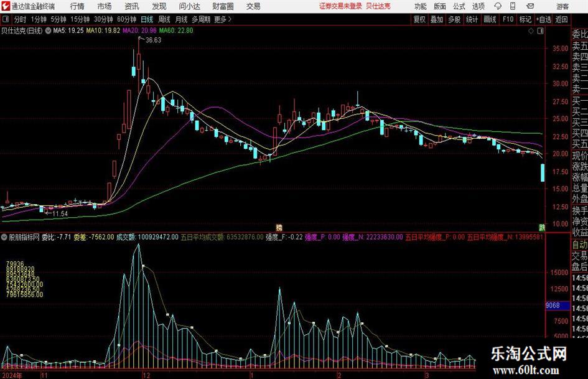
Task: Open the 行情 menu
Action: point(77,6)
